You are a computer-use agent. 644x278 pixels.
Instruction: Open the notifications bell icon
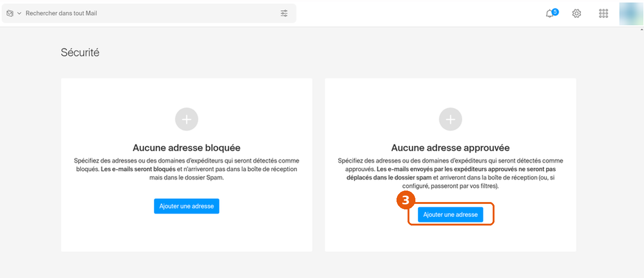(x=550, y=13)
